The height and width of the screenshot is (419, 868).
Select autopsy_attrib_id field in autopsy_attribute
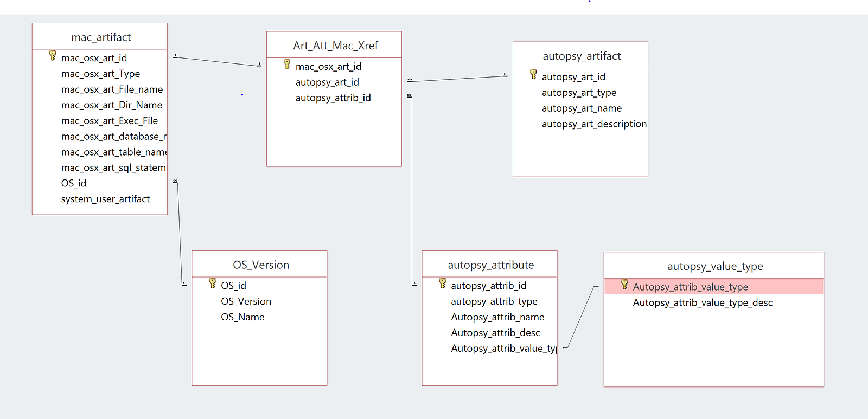(489, 286)
